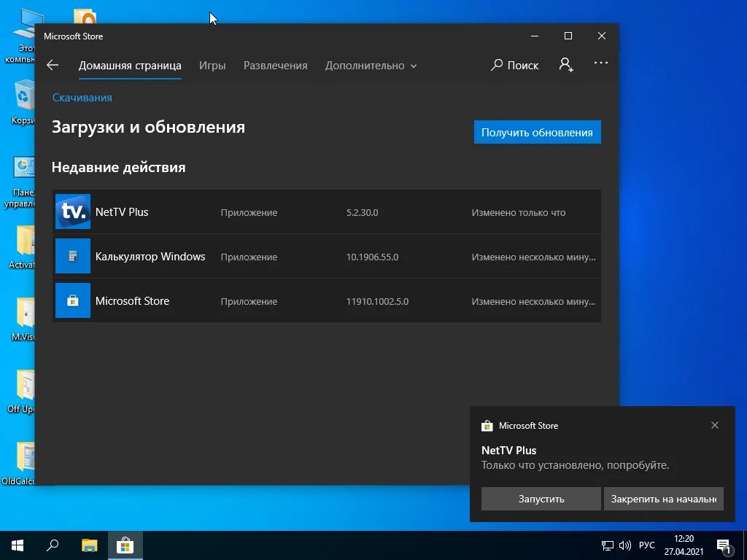Open Microsoft Store from the taskbar
The height and width of the screenshot is (560, 747).
125,545
